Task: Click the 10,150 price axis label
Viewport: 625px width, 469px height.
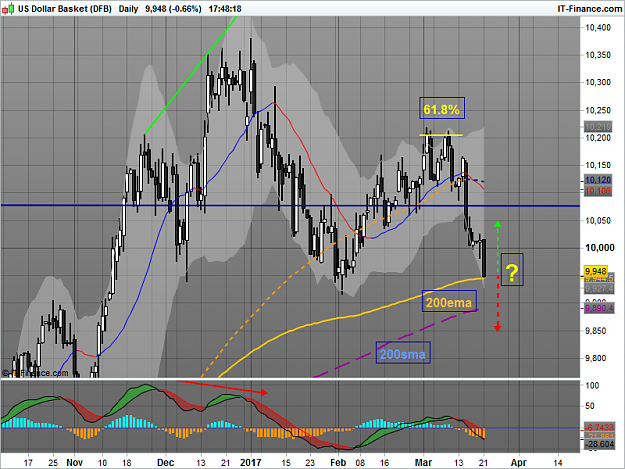Action: 598,165
